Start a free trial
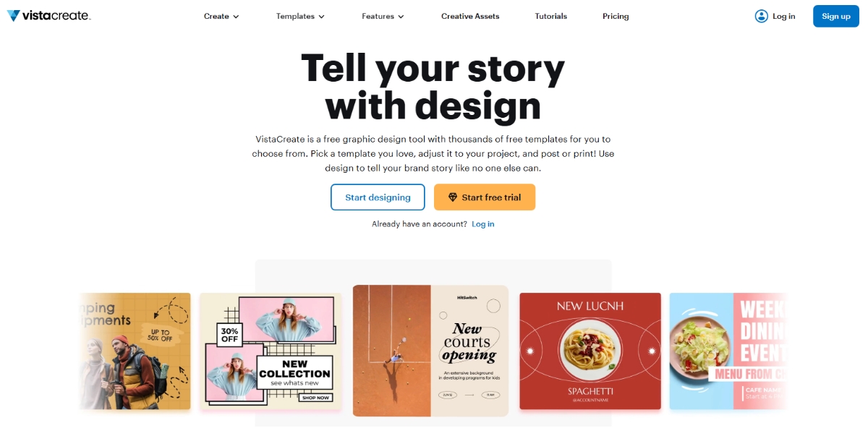 [x=484, y=197]
